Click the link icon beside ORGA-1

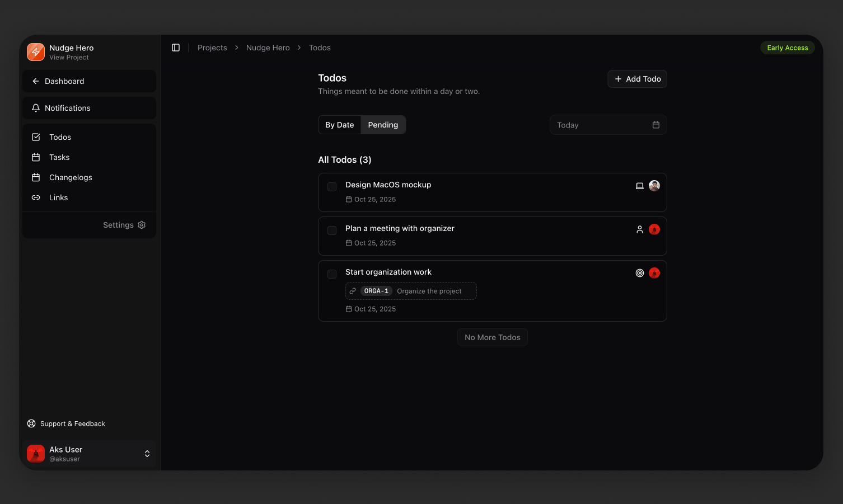(x=353, y=291)
